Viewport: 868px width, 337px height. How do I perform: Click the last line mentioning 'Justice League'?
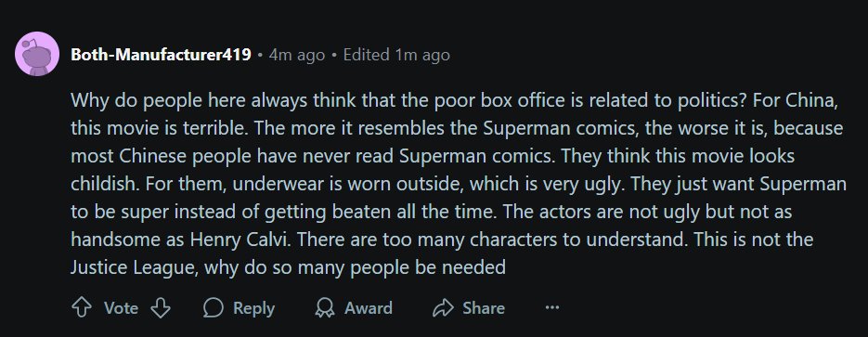[x=288, y=267]
